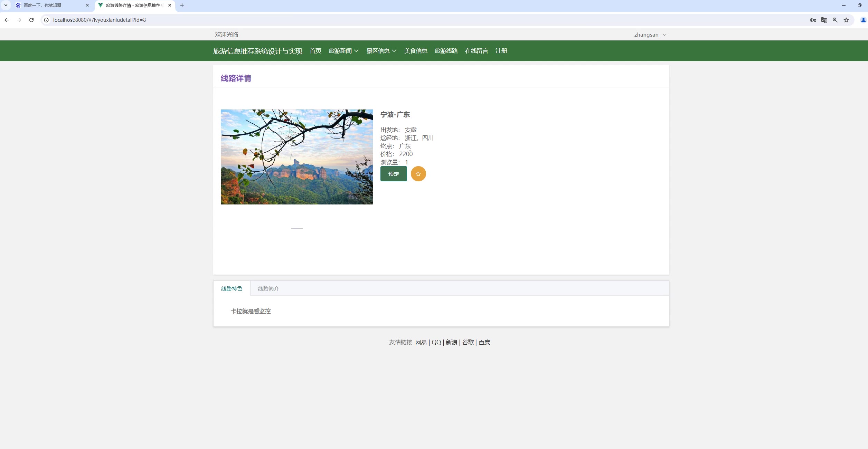The width and height of the screenshot is (868, 449).
Task: Open the tab search chevron
Action: (x=6, y=5)
